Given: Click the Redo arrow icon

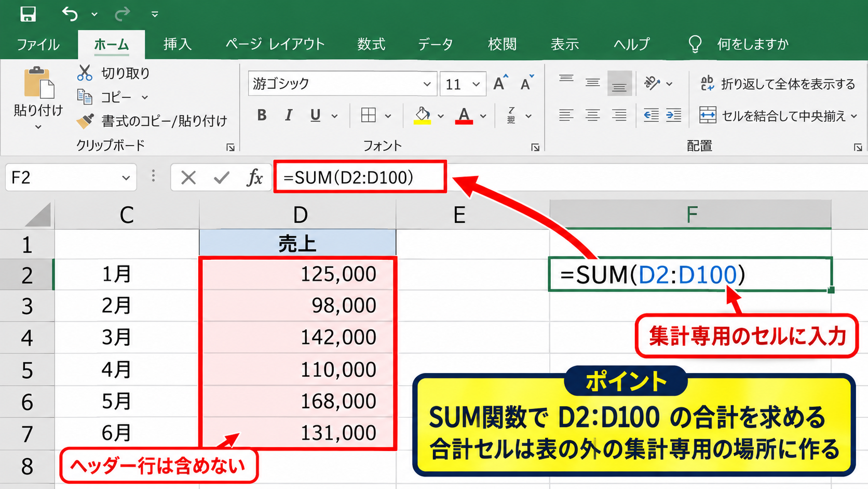Looking at the screenshot, I should coord(123,14).
